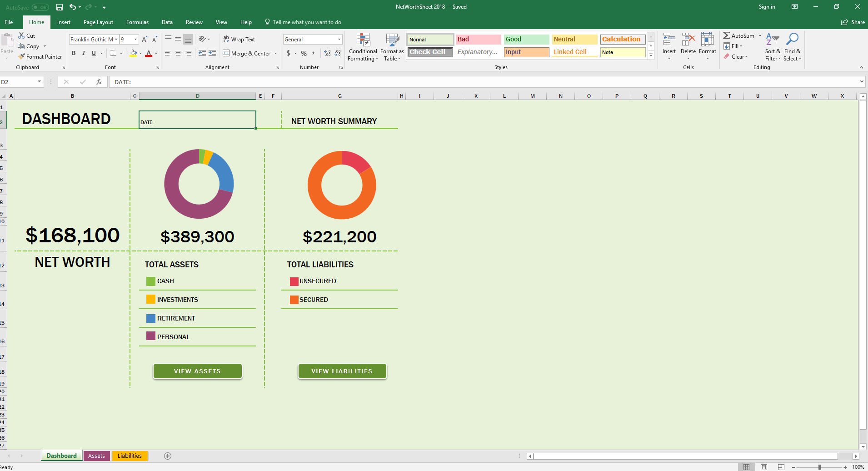This screenshot has height=471, width=868.
Task: Click the blue RETIREMENT legend swatch
Action: [x=151, y=318]
